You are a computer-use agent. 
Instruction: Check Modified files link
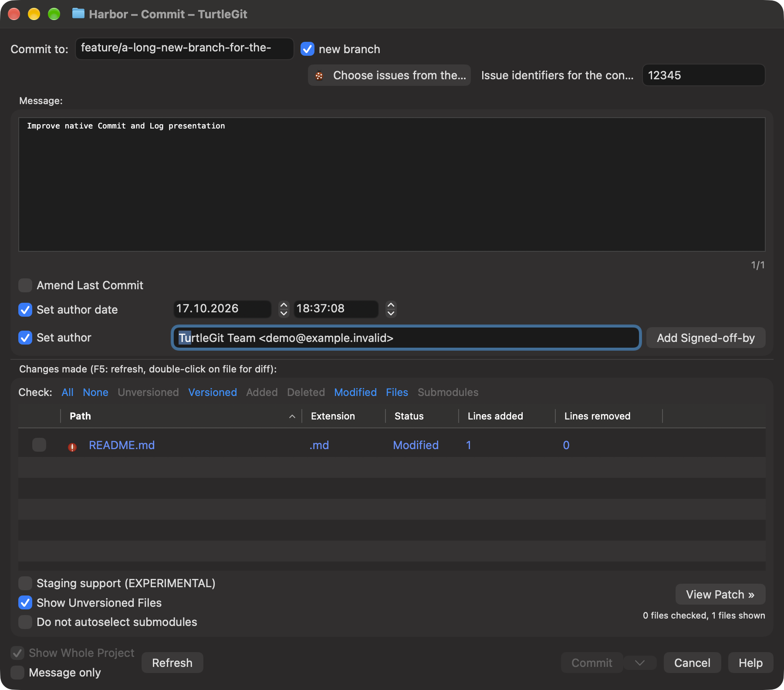pyautogui.click(x=355, y=392)
